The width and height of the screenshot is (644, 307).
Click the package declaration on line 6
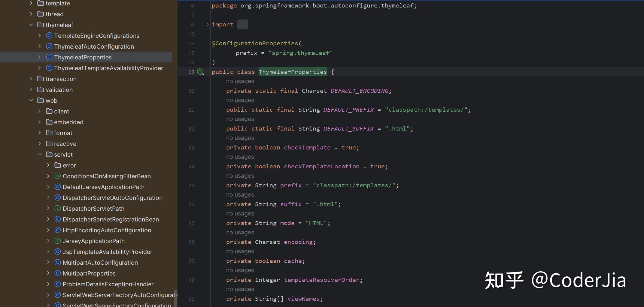314,6
